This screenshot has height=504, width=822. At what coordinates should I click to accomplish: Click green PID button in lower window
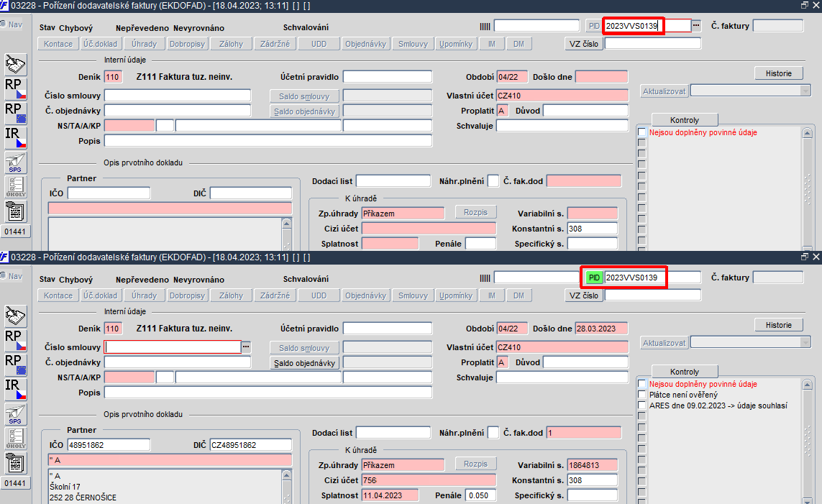click(x=594, y=278)
